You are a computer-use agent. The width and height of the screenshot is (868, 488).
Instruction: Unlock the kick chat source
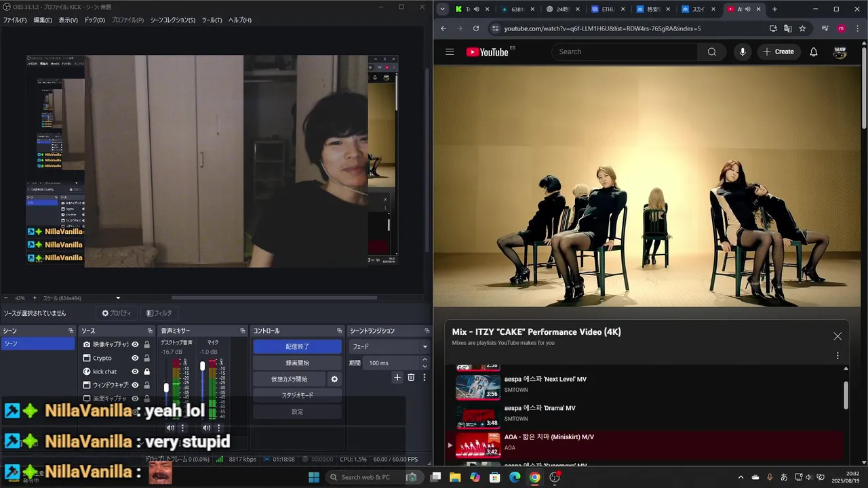point(146,371)
